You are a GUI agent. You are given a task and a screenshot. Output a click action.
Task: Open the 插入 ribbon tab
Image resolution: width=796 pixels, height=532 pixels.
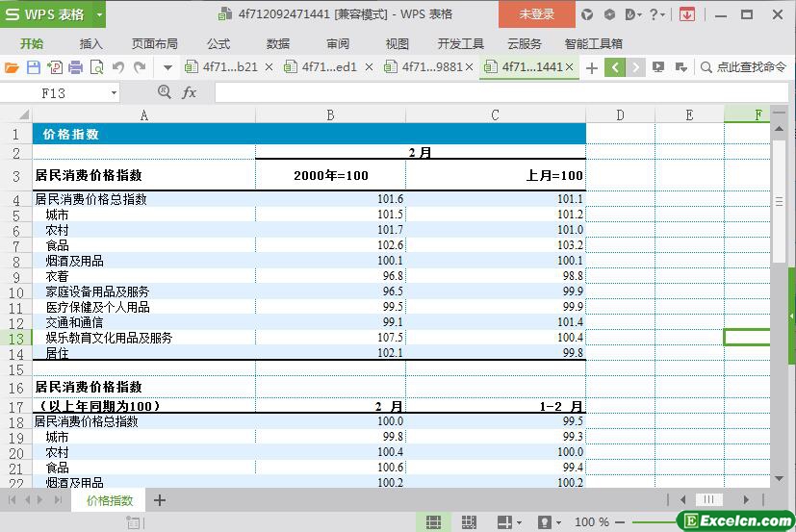point(90,43)
